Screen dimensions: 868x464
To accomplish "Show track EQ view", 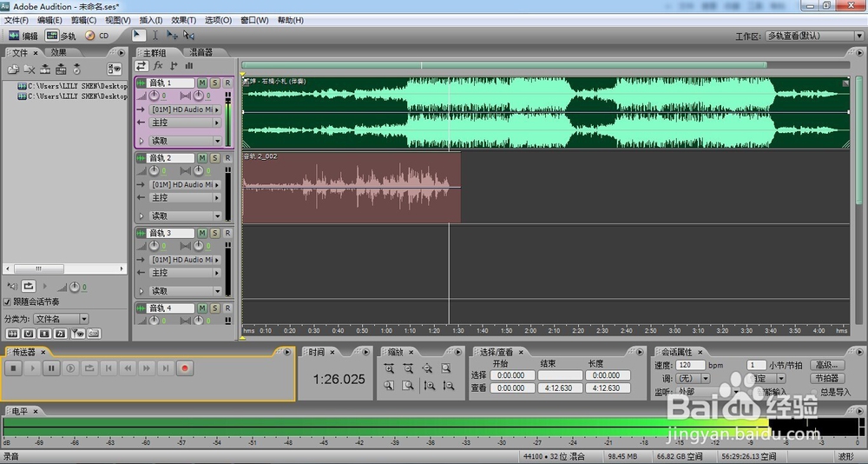I will coord(188,66).
